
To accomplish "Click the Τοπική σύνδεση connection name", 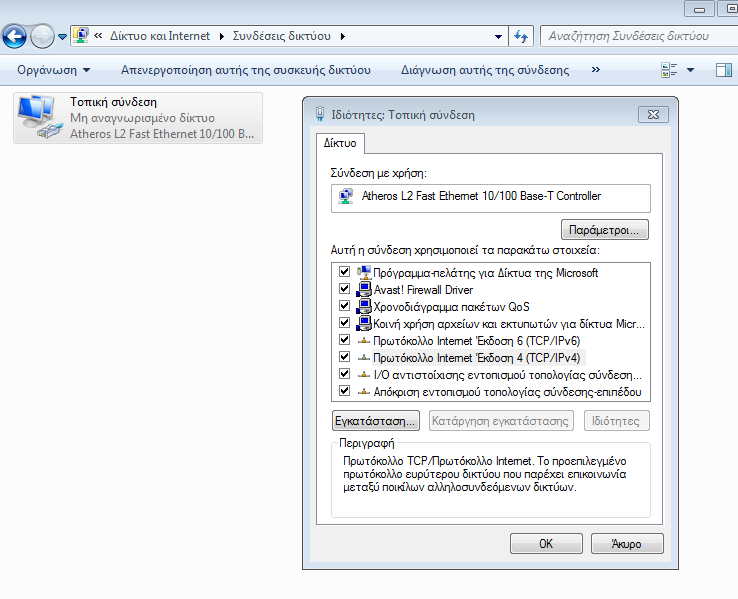I will (113, 102).
